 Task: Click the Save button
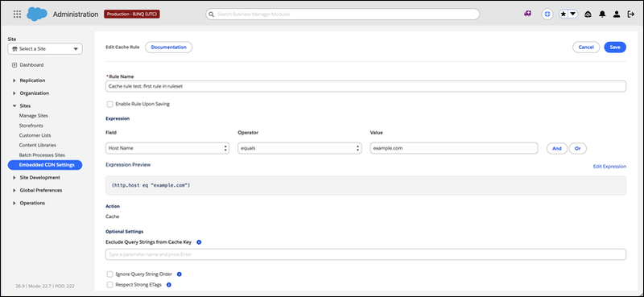[x=615, y=47]
